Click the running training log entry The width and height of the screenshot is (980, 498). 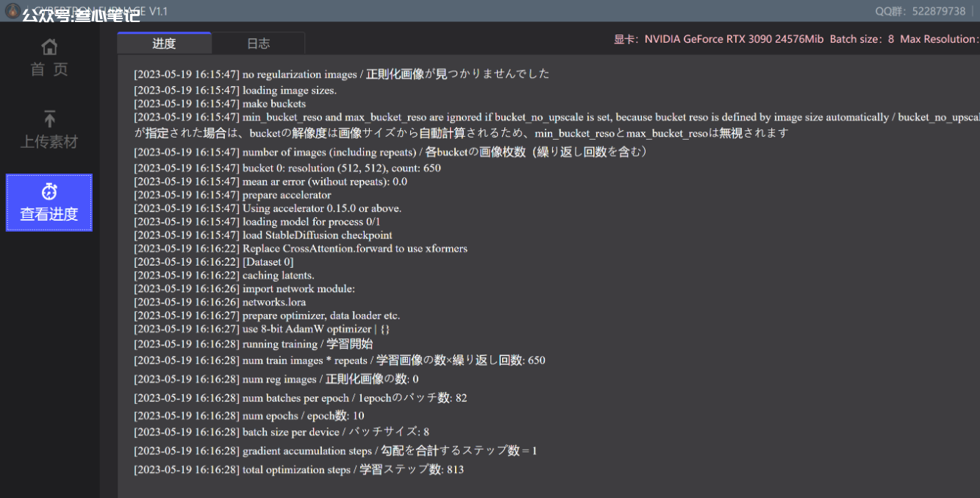pyautogui.click(x=253, y=344)
